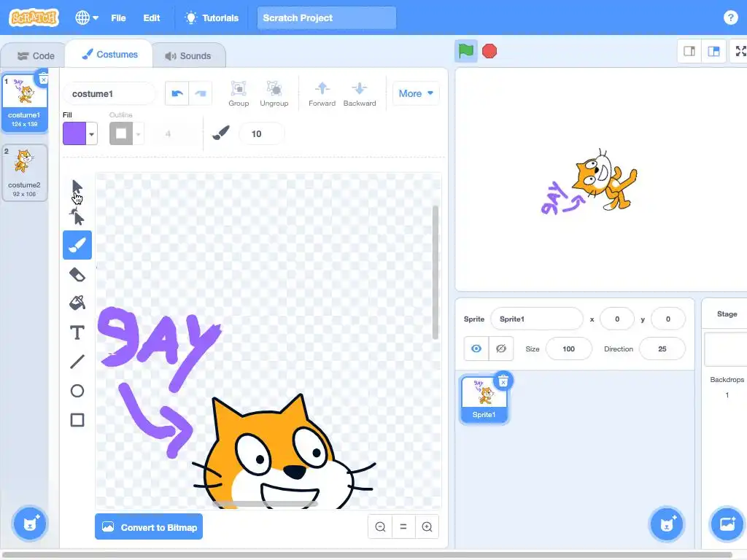Zoom in on the paint canvas
Viewport: 747px width, 560px height.
coord(427,526)
